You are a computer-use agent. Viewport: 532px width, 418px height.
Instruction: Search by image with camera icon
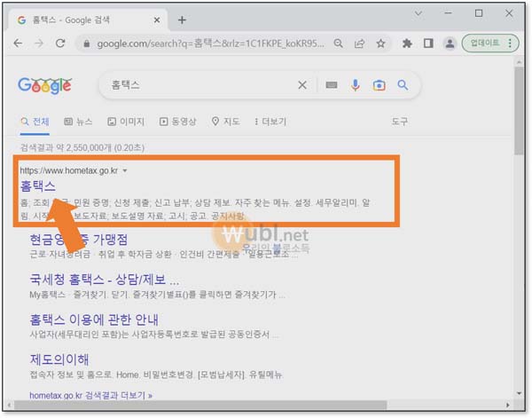pyautogui.click(x=379, y=85)
